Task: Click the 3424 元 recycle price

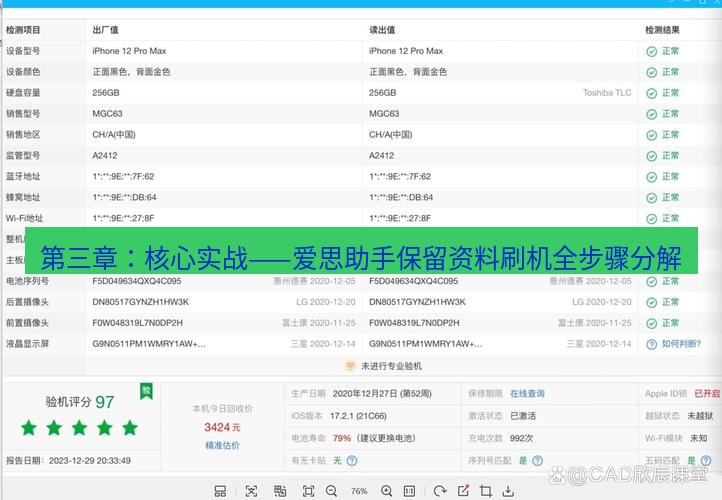Action: [222, 427]
